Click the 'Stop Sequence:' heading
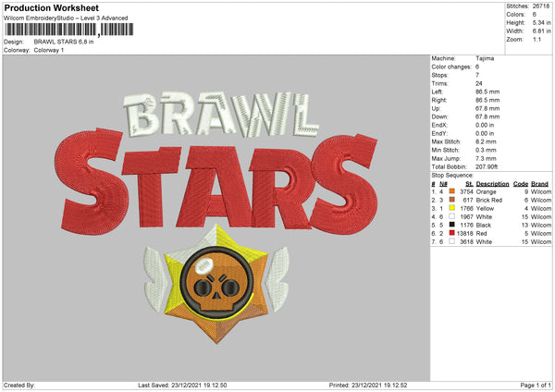Image resolution: width=555 pixels, height=392 pixels. coord(452,175)
